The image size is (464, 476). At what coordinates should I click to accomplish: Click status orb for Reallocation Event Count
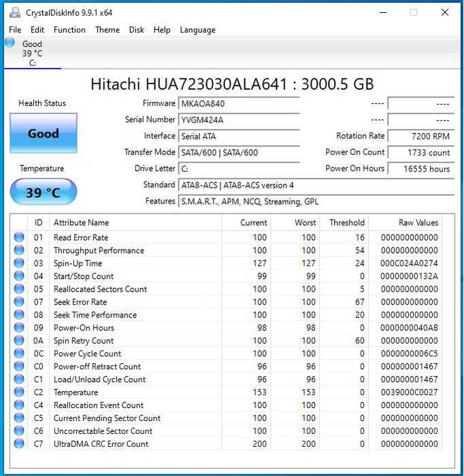point(19,405)
